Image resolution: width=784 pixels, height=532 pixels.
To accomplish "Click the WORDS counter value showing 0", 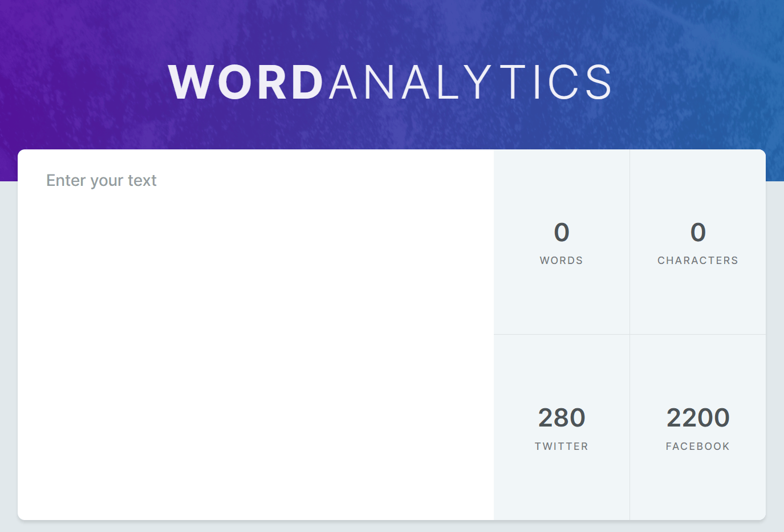I will pos(561,233).
